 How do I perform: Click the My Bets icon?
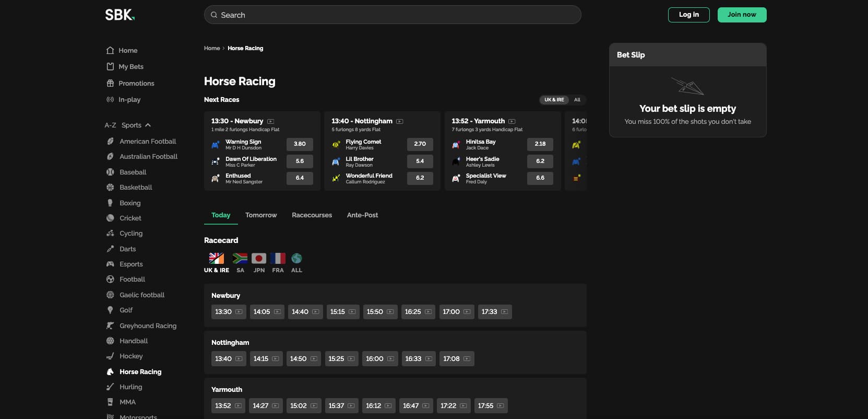tap(110, 67)
